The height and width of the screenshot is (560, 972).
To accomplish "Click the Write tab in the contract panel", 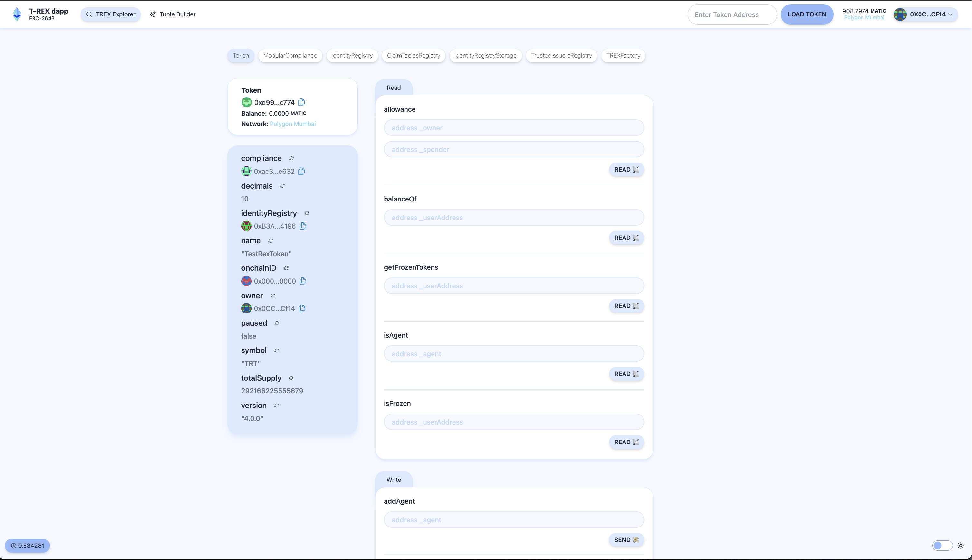I will pos(394,479).
